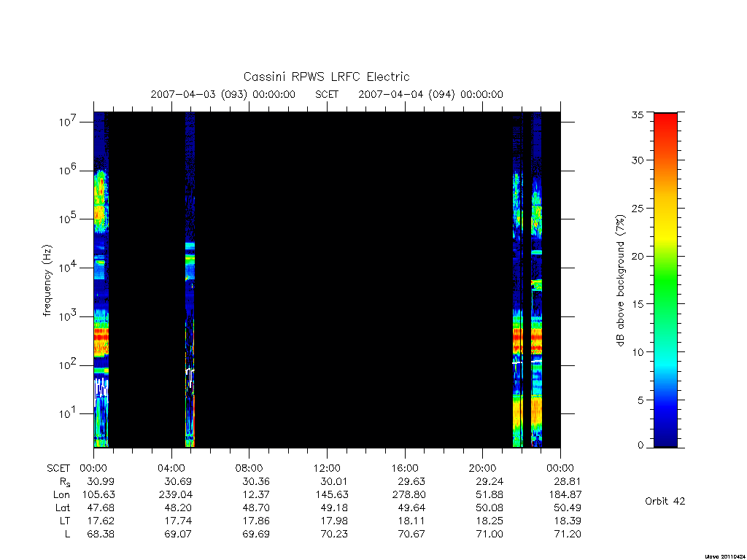Click the '08:00' time tick label
747x560 pixels.
point(249,469)
